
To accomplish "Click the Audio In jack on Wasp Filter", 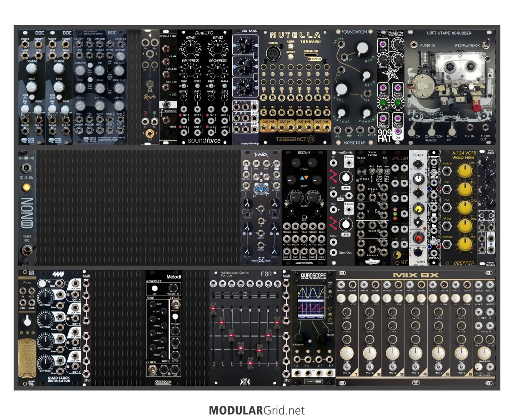I will click(x=446, y=171).
